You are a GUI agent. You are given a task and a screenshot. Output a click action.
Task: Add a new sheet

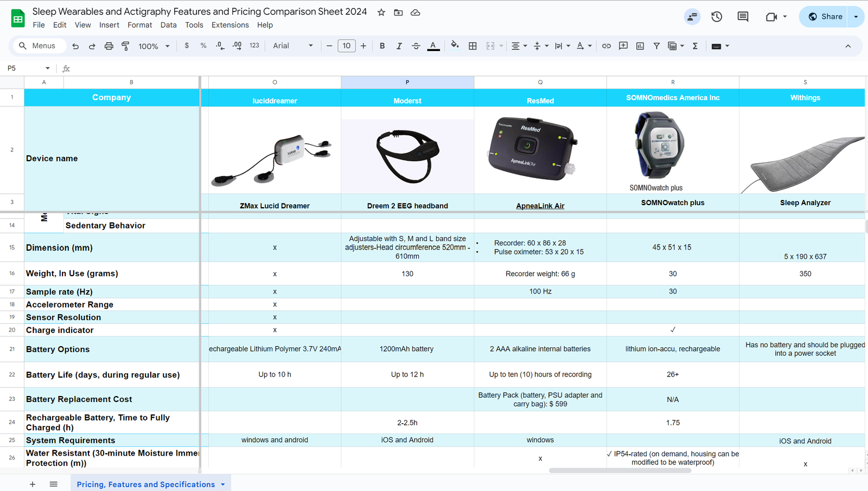[33, 484]
